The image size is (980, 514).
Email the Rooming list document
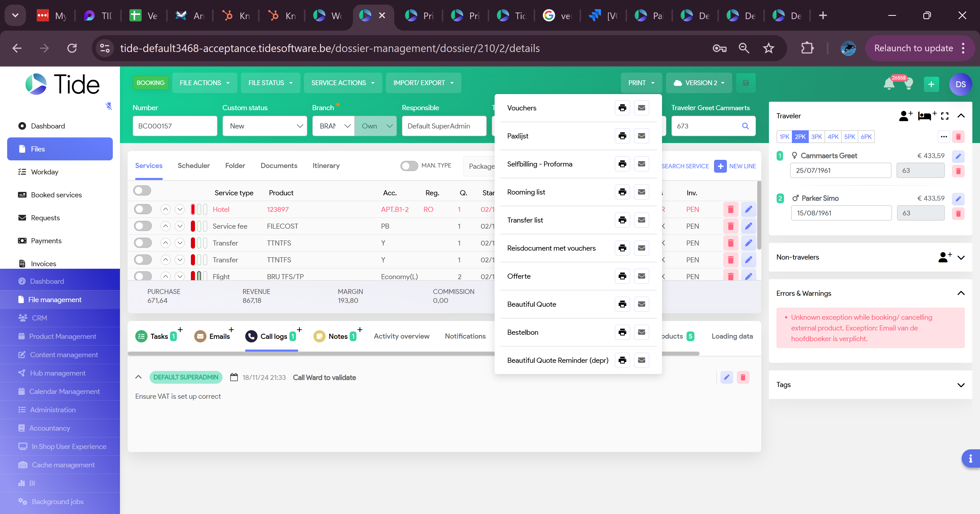coord(641,192)
